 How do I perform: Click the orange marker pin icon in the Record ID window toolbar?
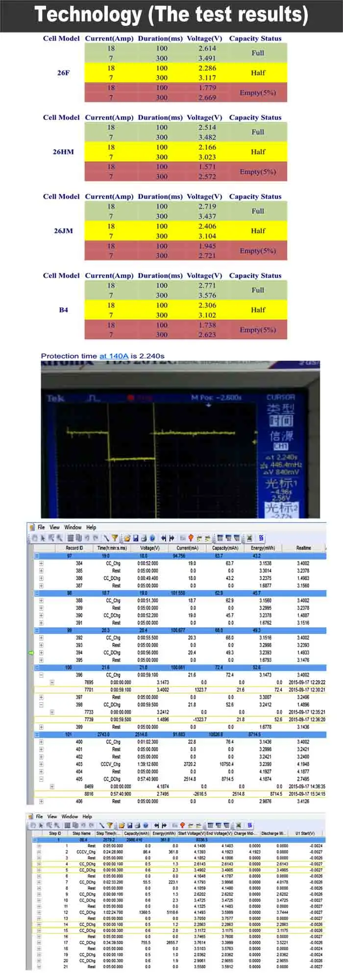tap(192, 538)
